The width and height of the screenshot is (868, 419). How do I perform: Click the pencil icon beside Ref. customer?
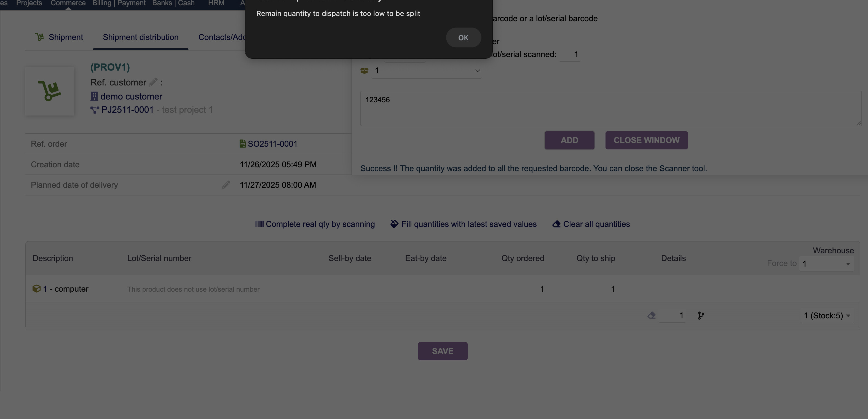point(153,82)
